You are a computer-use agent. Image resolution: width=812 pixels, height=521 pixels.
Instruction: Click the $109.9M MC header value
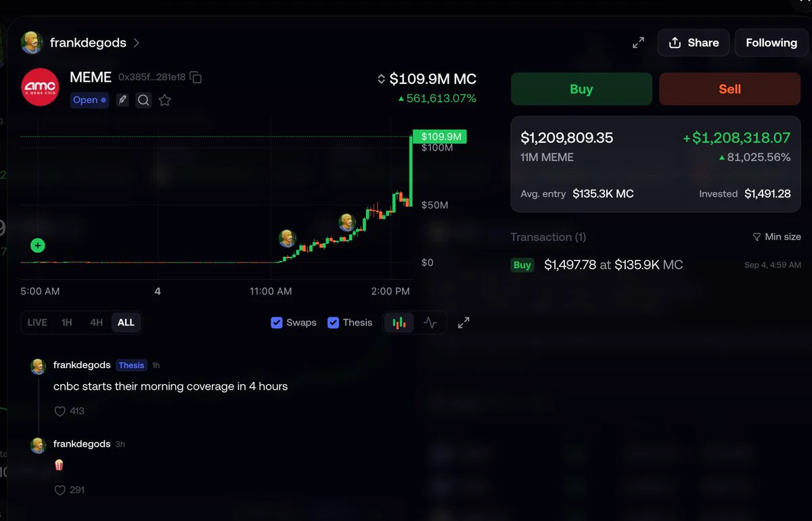pyautogui.click(x=433, y=79)
